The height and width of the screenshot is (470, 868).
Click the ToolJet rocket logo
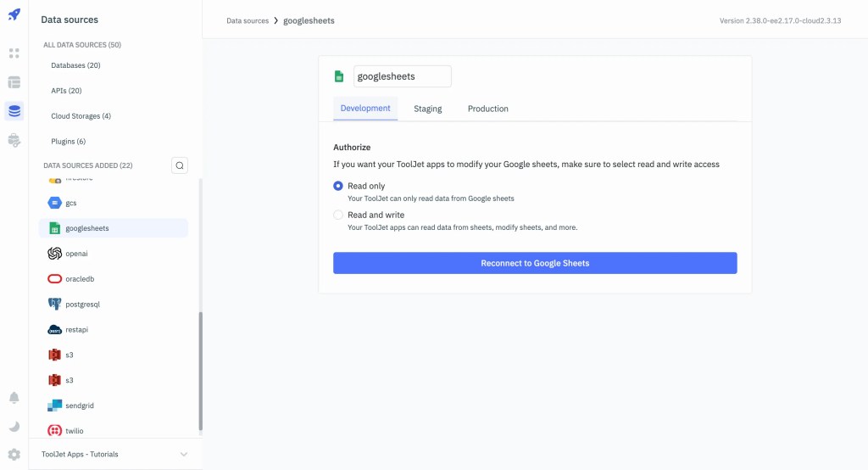(14, 14)
